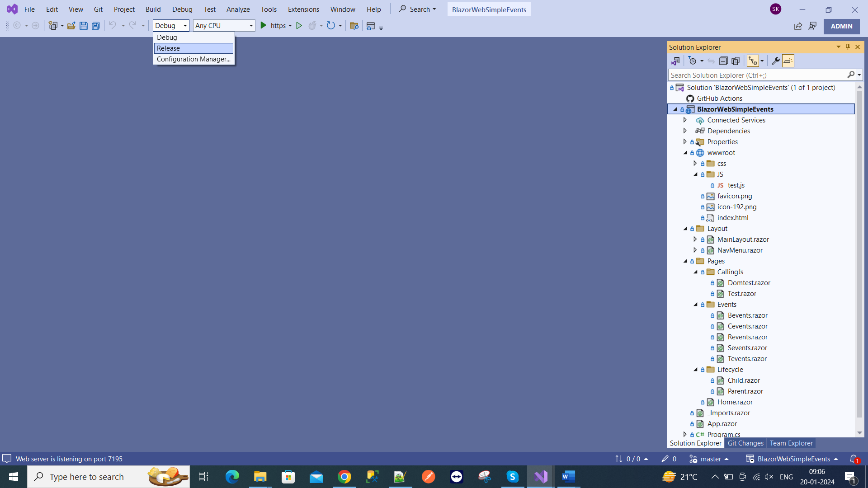Open Properties wrench icon in Solution Explorer
This screenshot has height=488, width=868.
click(x=776, y=61)
